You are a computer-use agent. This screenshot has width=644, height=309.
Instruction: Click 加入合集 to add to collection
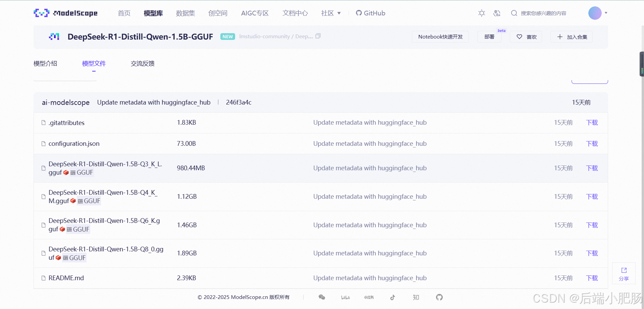572,37
